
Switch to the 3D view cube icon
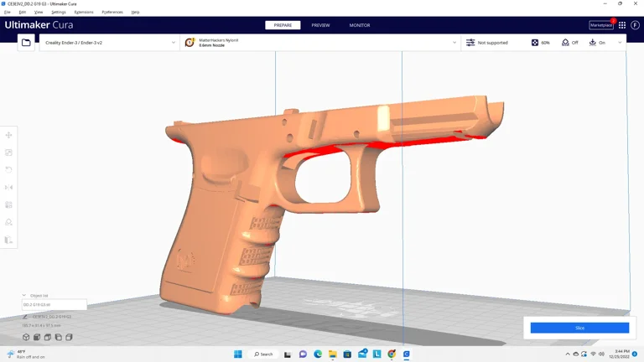pos(26,338)
